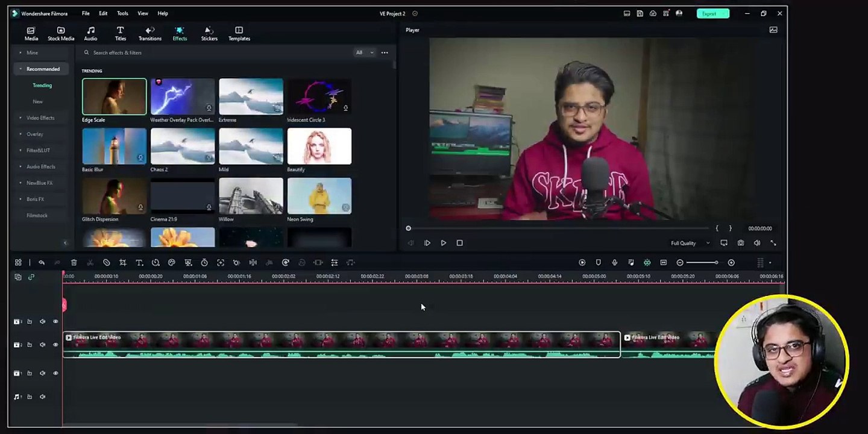
Task: Click the stopwatch Duration icon in timeline toolbar
Action: click(204, 263)
